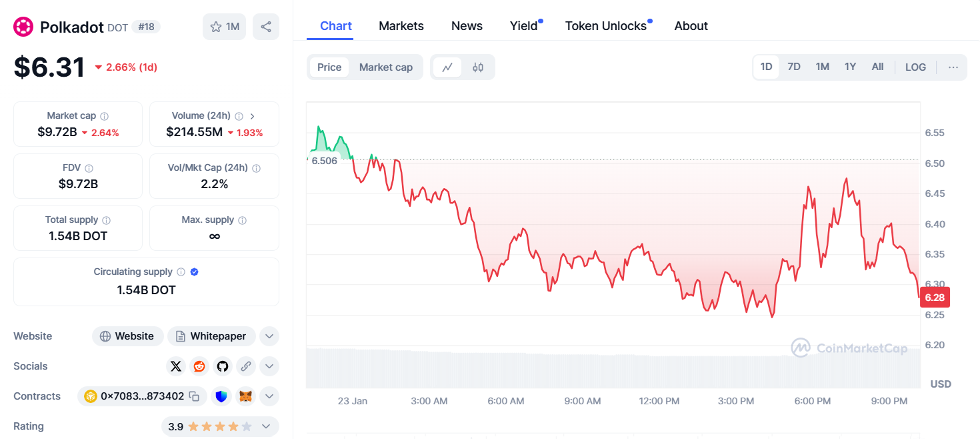Switch to line chart view icon

pyautogui.click(x=447, y=67)
